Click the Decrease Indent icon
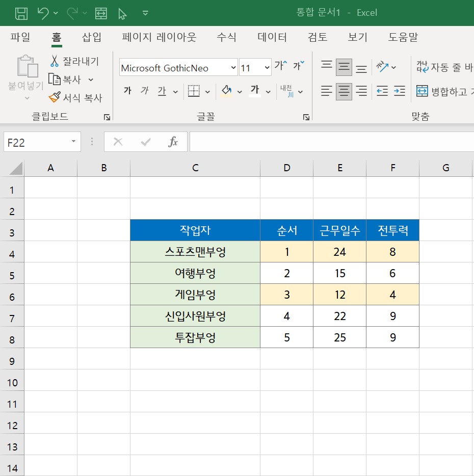 382,91
